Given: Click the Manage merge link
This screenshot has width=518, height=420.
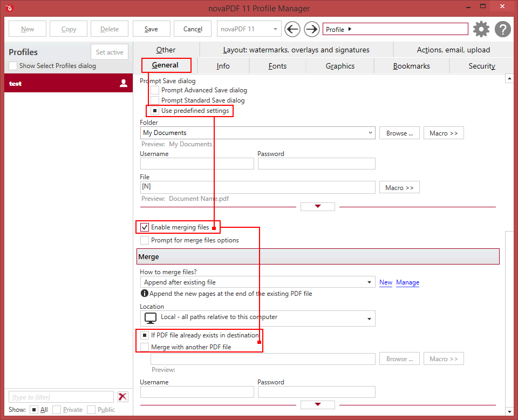Looking at the screenshot, I should [408, 282].
